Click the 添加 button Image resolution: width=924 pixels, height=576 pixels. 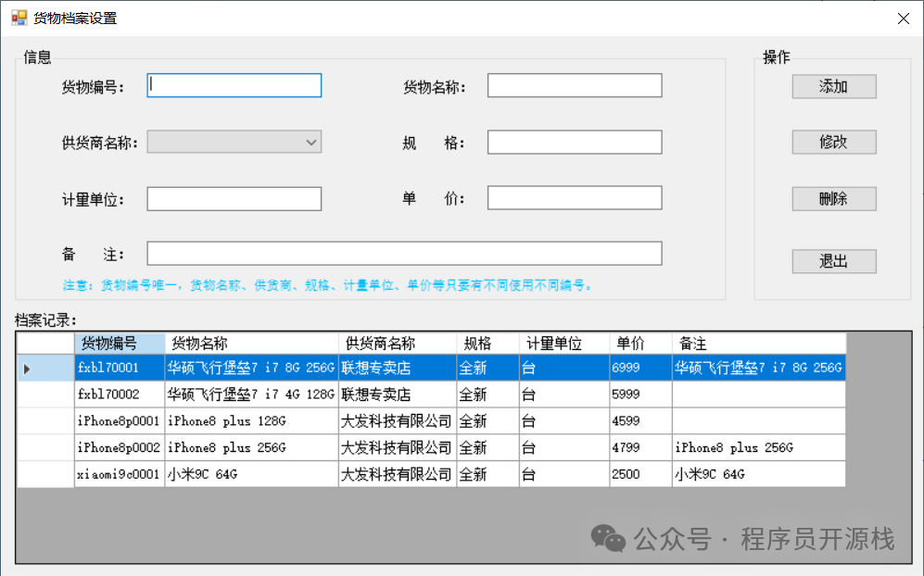[x=833, y=87]
